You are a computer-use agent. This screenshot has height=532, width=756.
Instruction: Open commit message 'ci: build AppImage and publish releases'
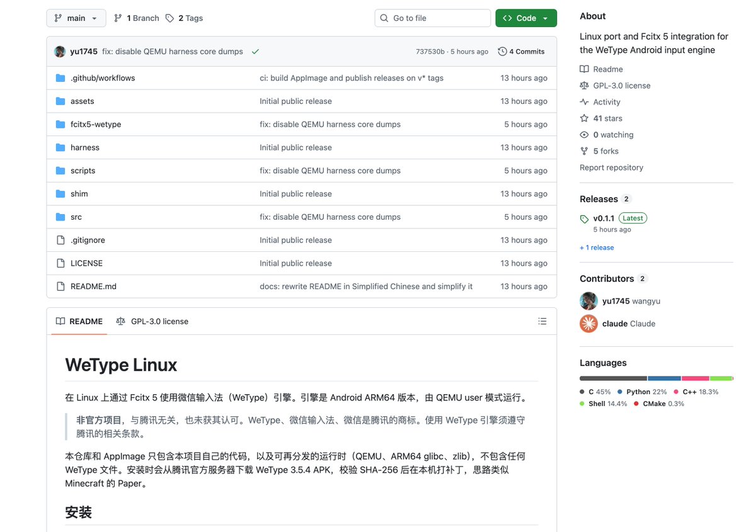pyautogui.click(x=352, y=78)
